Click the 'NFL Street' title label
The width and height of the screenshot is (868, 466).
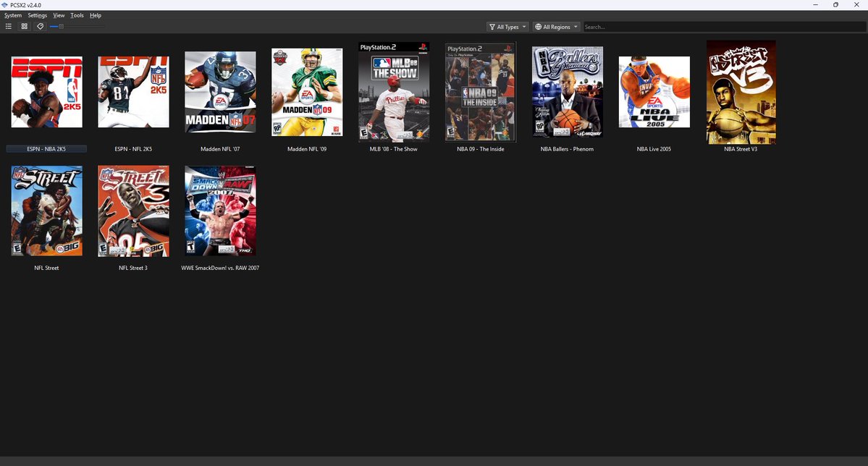click(46, 268)
